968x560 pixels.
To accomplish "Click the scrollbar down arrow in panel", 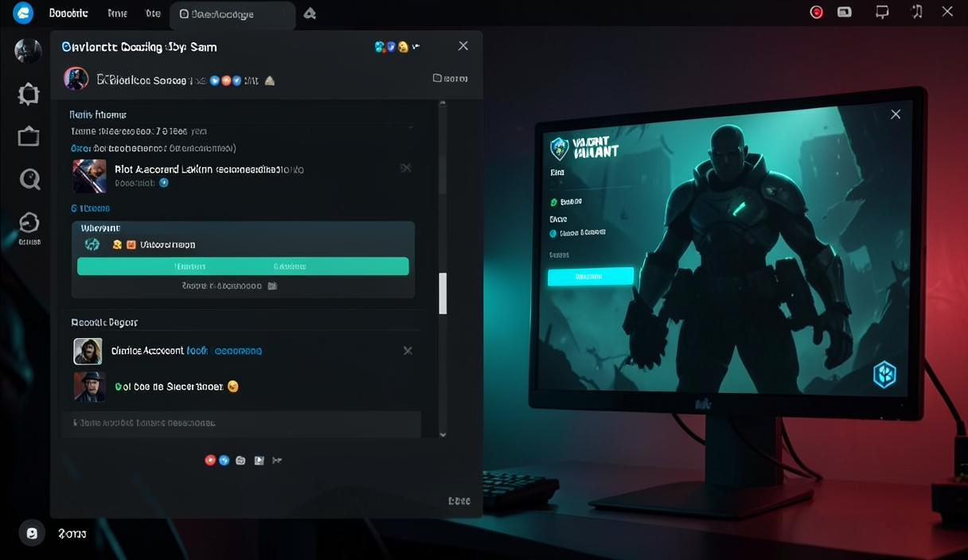I will pos(443,434).
